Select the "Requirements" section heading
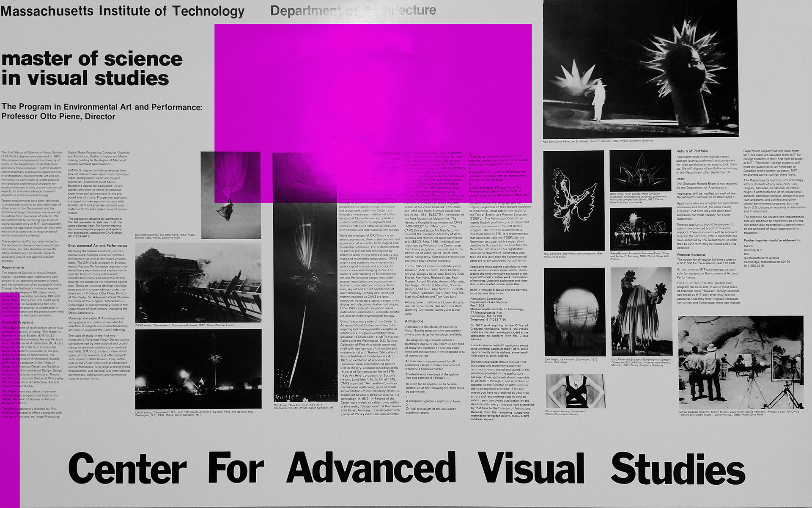The width and height of the screenshot is (812, 508). 13,268
